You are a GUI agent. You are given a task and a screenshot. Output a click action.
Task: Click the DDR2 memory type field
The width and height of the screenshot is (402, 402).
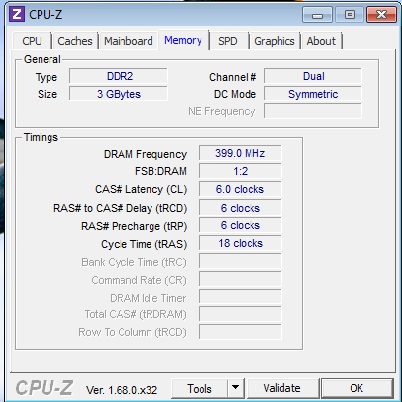pyautogui.click(x=118, y=76)
